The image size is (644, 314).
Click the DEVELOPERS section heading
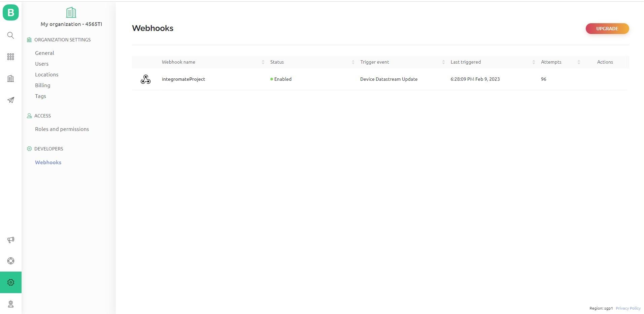tap(48, 149)
